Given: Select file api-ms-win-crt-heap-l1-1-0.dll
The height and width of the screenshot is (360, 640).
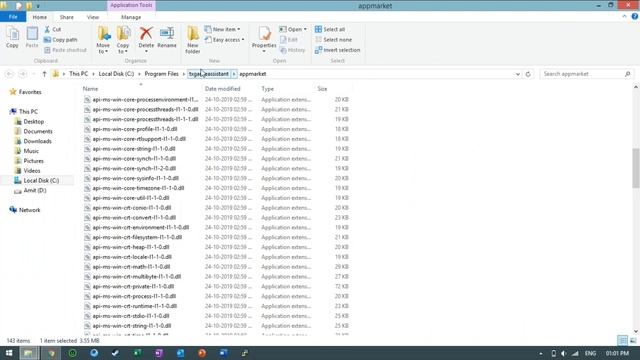Looking at the screenshot, I should 131,247.
